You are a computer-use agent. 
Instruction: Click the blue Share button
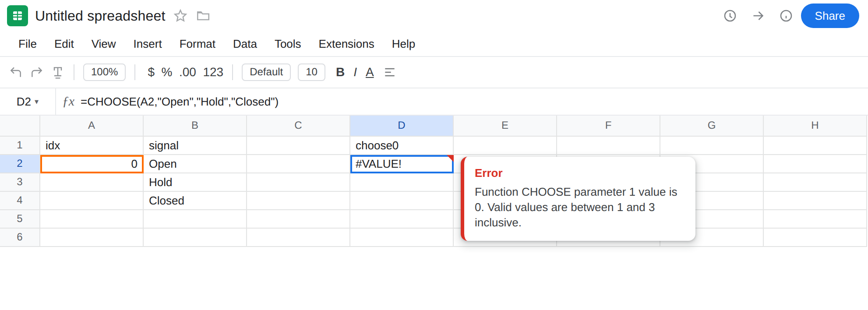(830, 16)
